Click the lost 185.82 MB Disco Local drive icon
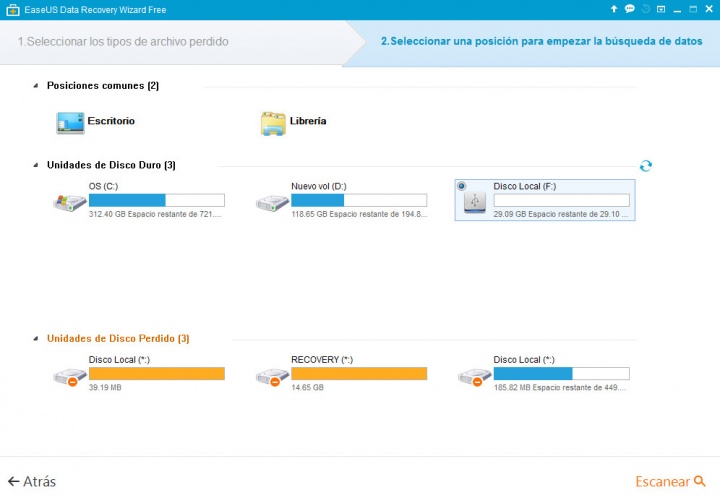 pos(475,377)
